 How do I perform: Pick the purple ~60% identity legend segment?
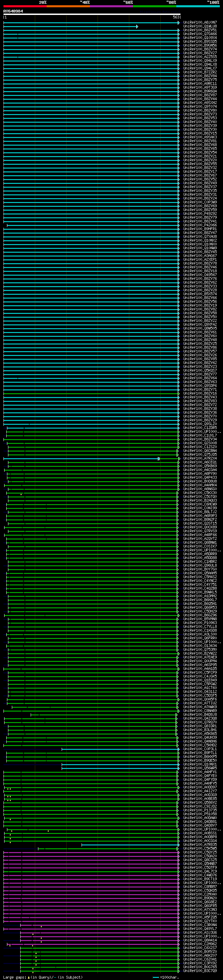[x=112, y=6]
